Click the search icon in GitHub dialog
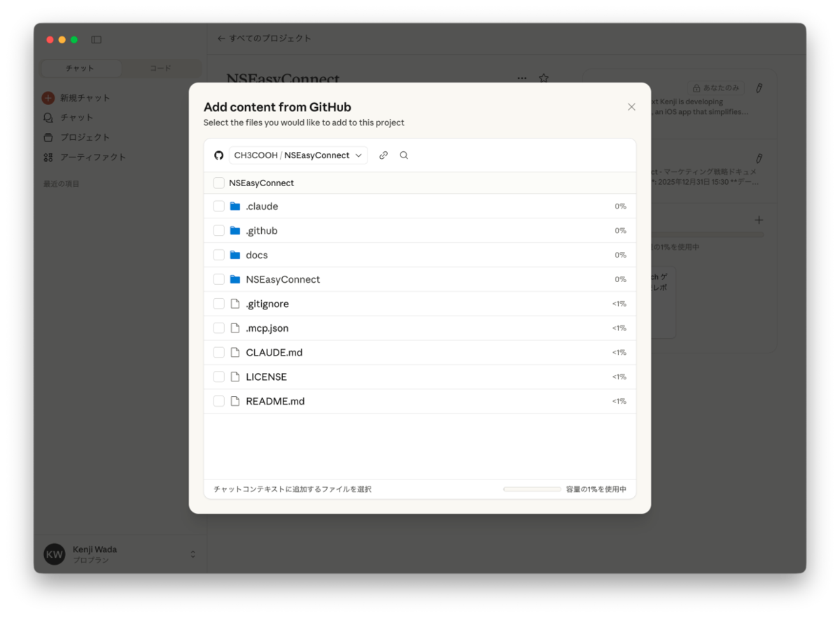 click(x=404, y=155)
